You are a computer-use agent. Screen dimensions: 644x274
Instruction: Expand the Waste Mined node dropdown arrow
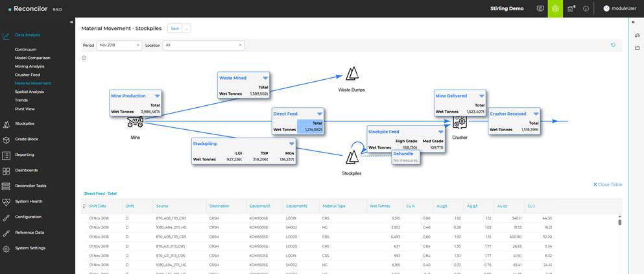(265, 78)
